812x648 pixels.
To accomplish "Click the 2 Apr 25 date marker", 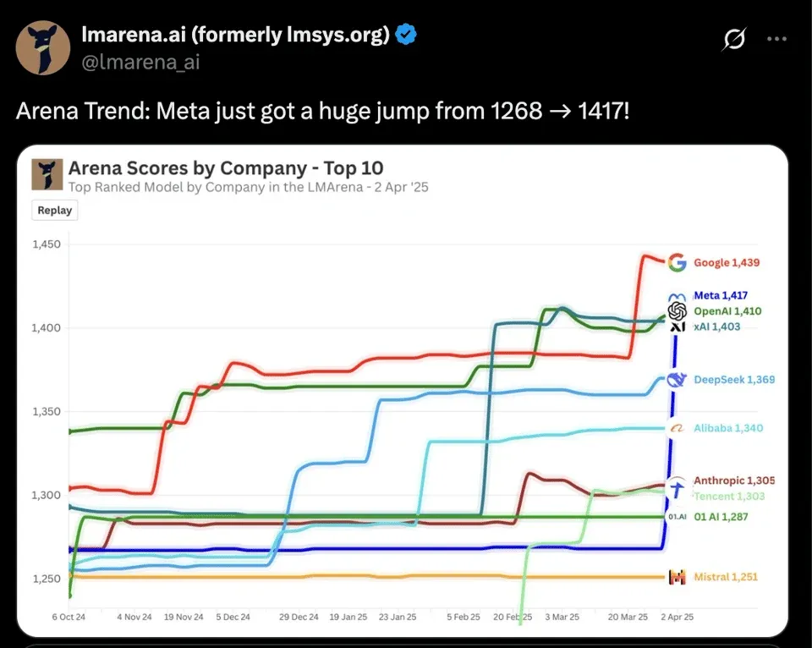I will (676, 618).
